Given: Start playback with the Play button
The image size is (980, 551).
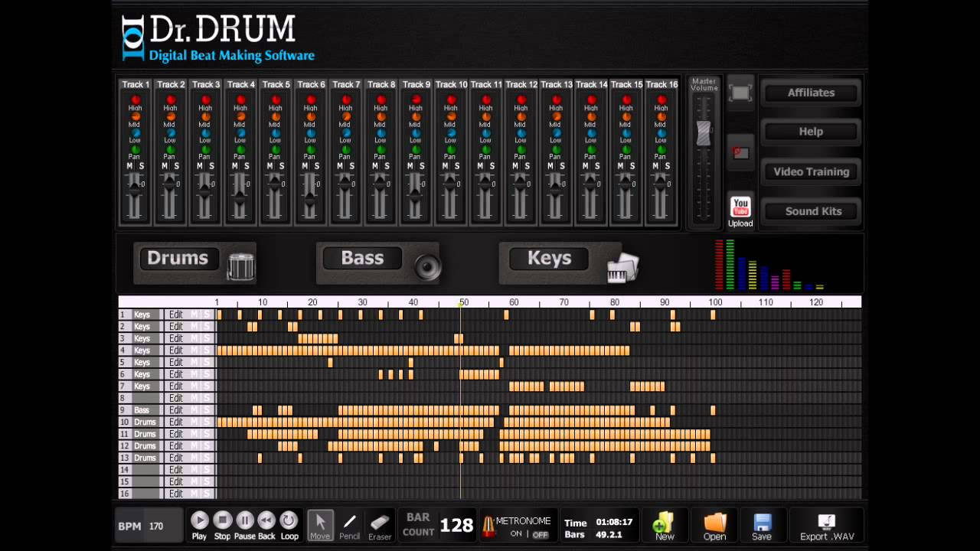Looking at the screenshot, I should [x=199, y=520].
